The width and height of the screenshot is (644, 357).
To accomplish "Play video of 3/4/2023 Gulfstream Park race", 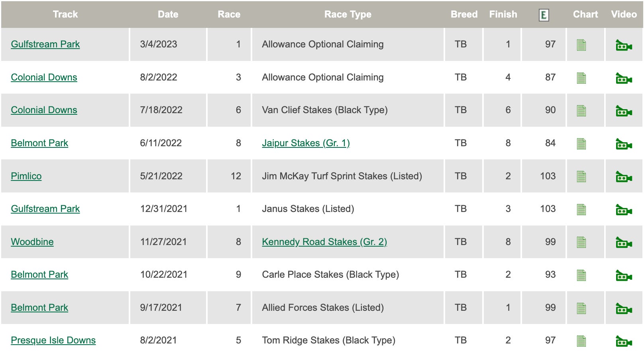I will point(624,45).
